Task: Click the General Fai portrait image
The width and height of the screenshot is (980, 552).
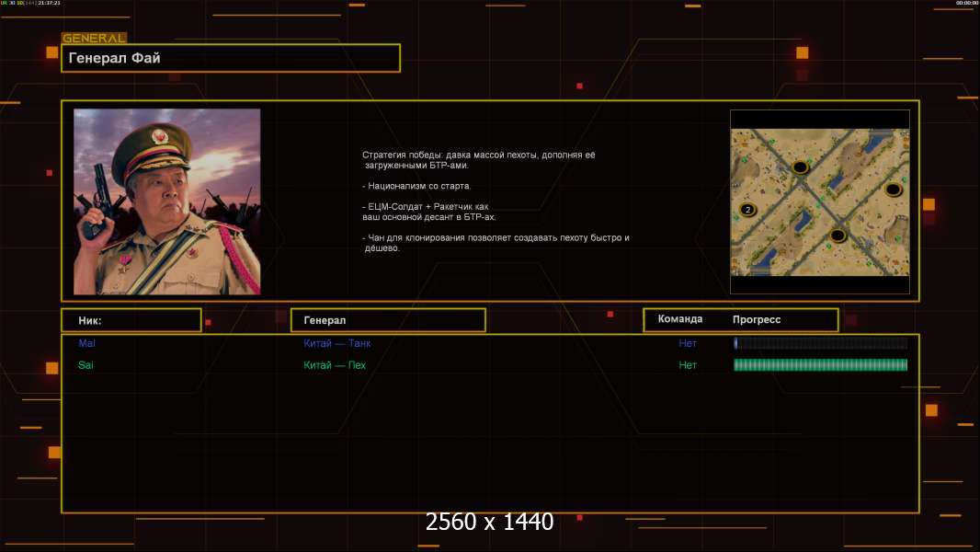Action: click(167, 201)
